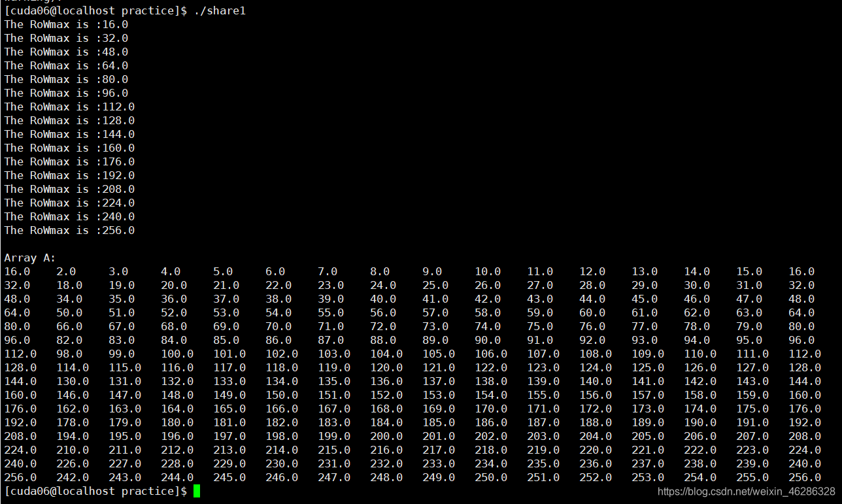Viewport: 842px width, 504px height.
Task: Click the line 'The RoWmax is :208.0'
Action: [x=69, y=190]
